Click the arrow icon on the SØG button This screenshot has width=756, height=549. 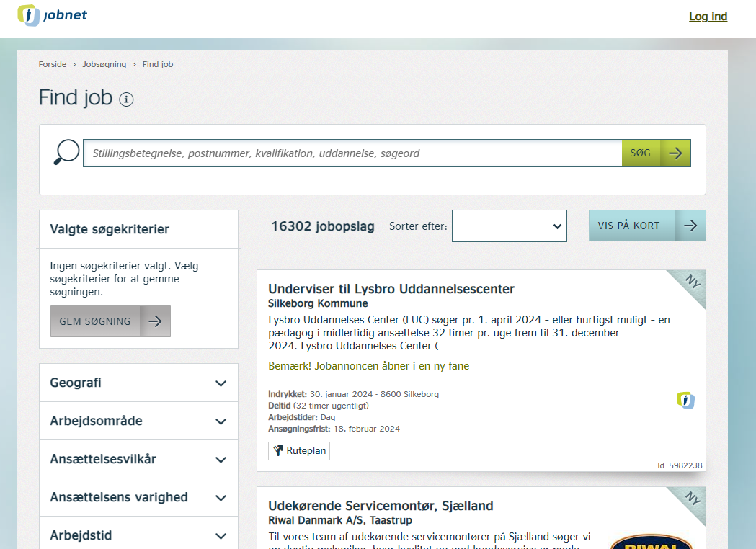click(x=676, y=153)
